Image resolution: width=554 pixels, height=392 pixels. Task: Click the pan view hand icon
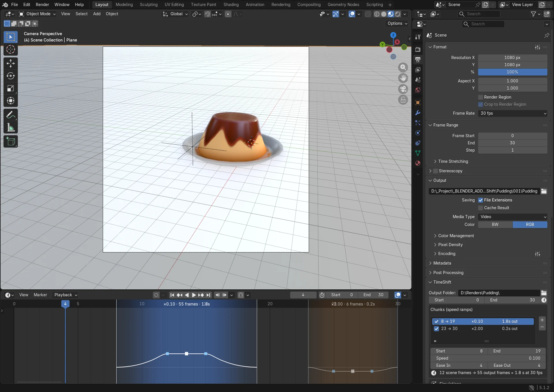tap(403, 78)
